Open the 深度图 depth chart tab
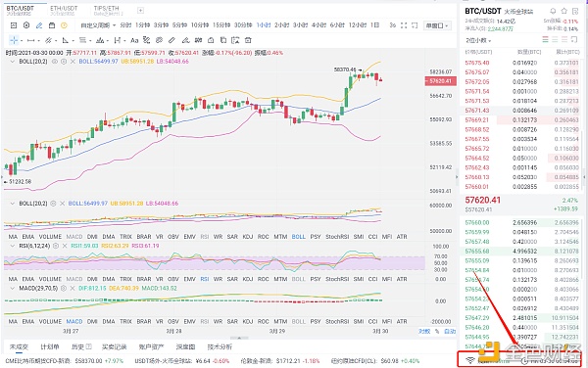 pyautogui.click(x=185, y=346)
